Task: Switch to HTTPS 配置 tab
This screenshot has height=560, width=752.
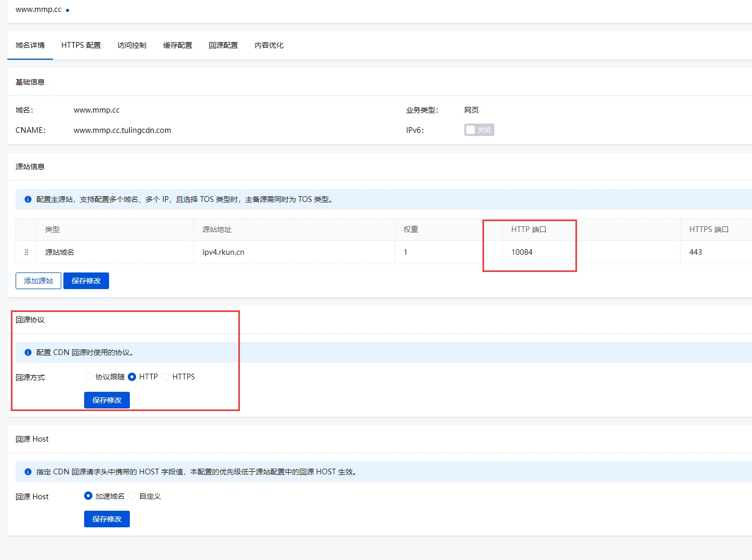Action: click(x=81, y=45)
